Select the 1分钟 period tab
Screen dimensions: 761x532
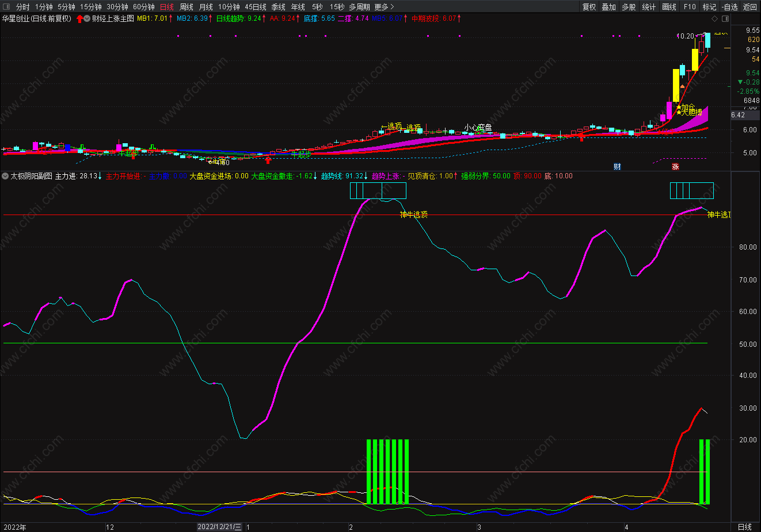pos(44,7)
